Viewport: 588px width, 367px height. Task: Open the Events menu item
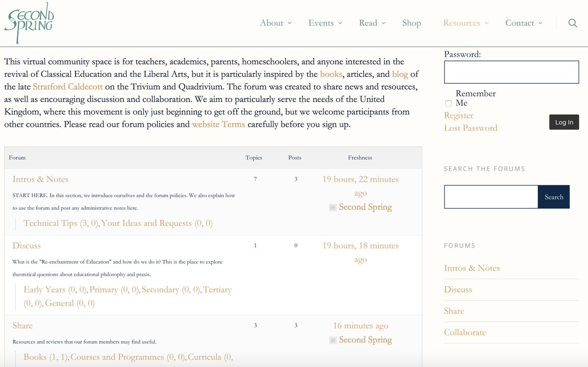point(321,23)
